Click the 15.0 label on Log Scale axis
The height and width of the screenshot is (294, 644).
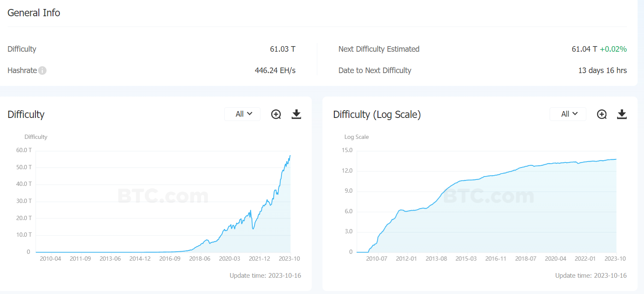tap(347, 150)
